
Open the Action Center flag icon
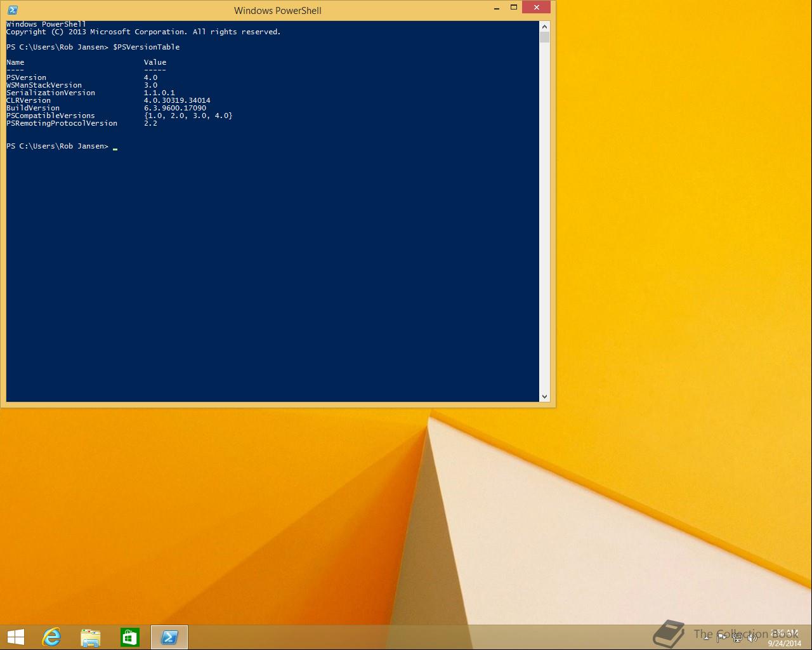click(722, 638)
